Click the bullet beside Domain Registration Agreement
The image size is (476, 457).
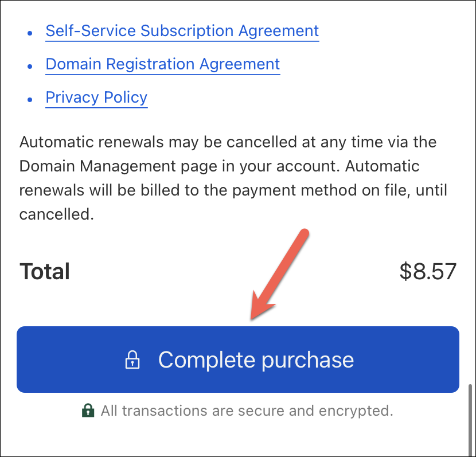30,66
